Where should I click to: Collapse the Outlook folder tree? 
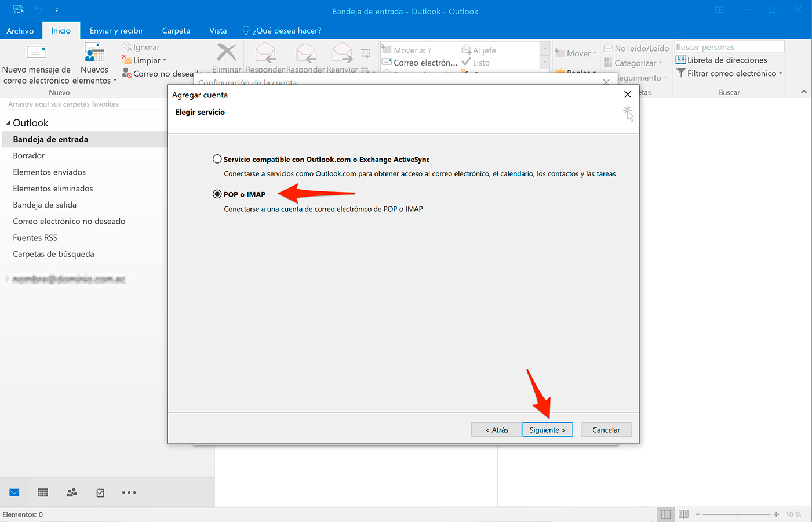click(8, 122)
